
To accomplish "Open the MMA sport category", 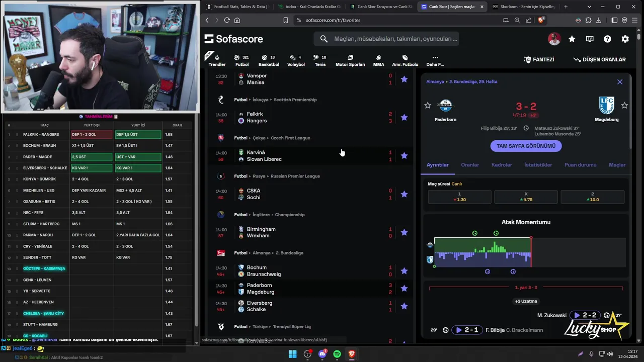I will coord(378,60).
